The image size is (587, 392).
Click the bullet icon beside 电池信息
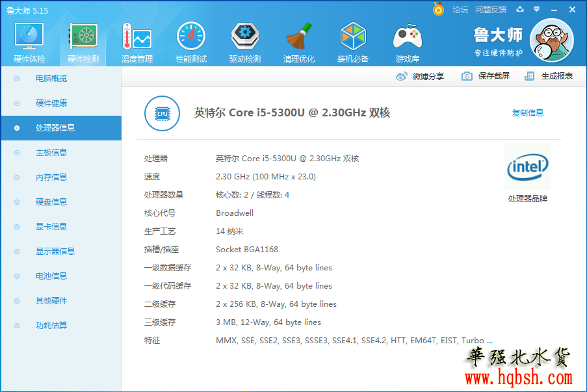tap(17, 276)
